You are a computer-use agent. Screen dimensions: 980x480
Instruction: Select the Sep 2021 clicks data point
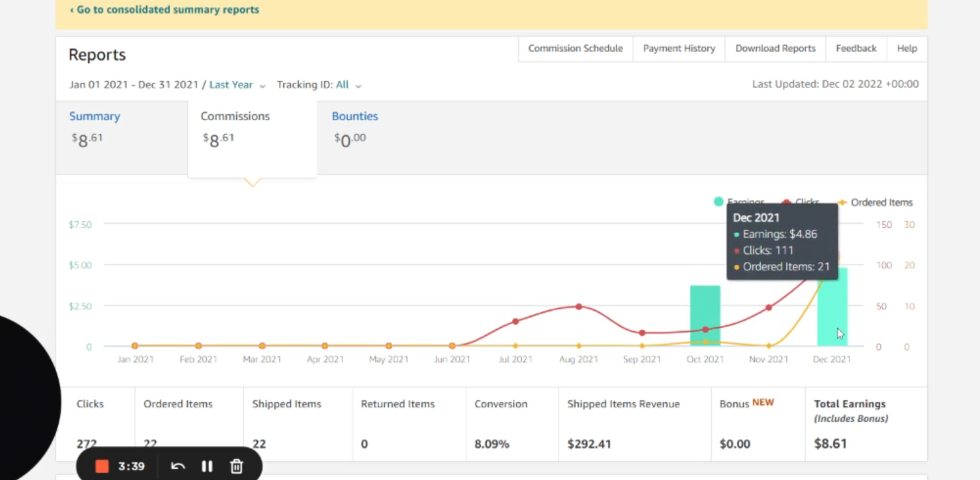642,333
